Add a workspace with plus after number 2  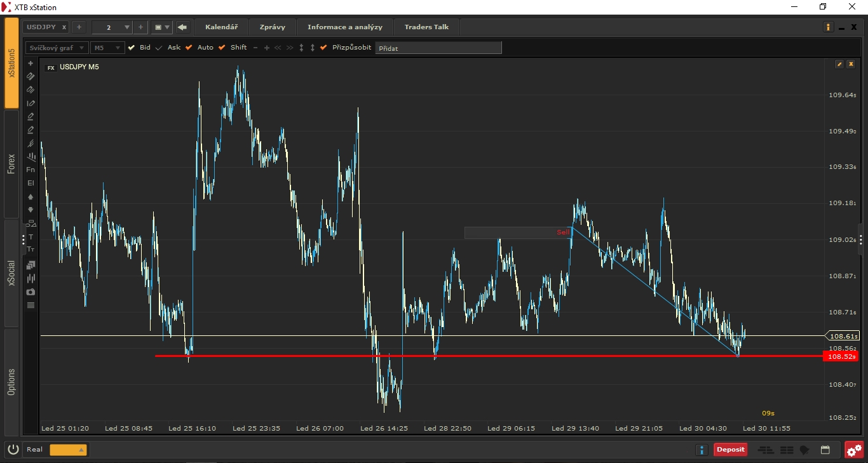click(x=140, y=27)
